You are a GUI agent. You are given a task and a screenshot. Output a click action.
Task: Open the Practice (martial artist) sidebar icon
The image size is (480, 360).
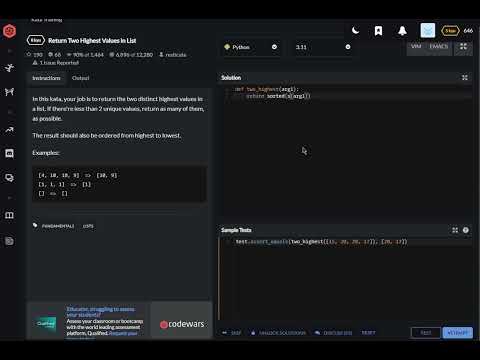[x=9, y=68]
